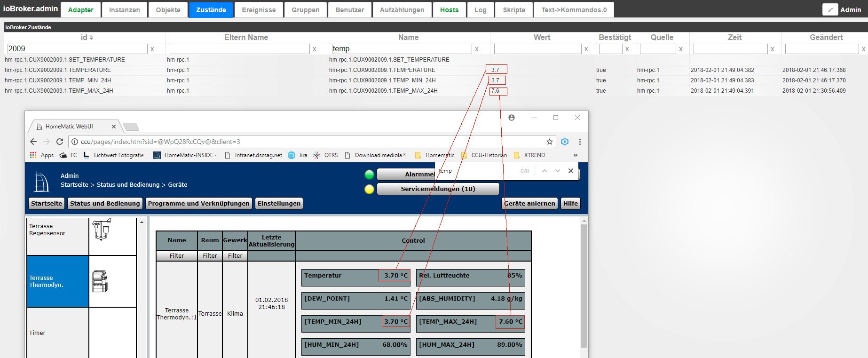This screenshot has width=868, height=358.
Task: Focus the id filter input with 2009
Action: (77, 49)
